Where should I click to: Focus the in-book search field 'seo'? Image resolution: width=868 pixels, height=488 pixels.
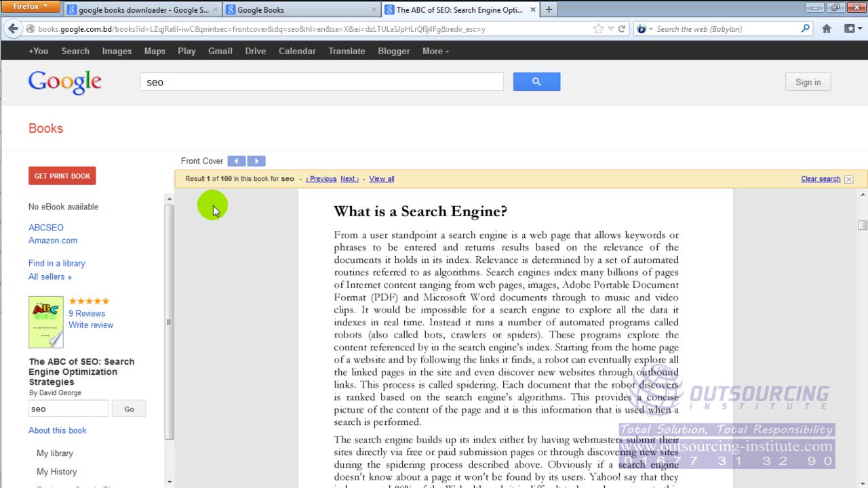click(68, 409)
